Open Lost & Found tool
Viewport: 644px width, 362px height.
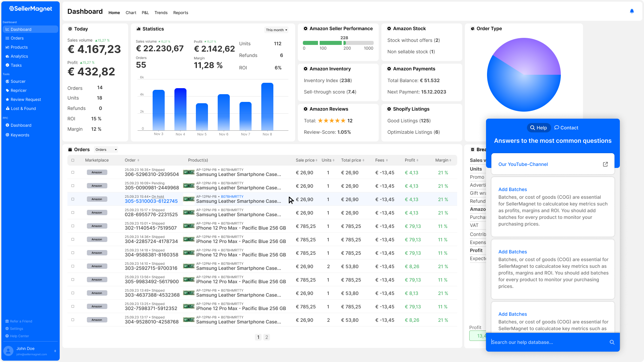[x=23, y=109]
